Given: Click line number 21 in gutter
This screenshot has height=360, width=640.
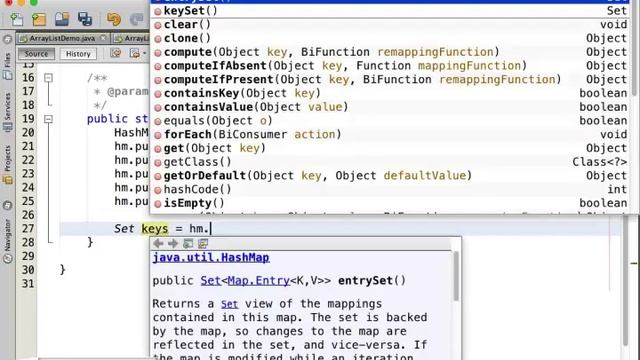Looking at the screenshot, I should 28,146.
